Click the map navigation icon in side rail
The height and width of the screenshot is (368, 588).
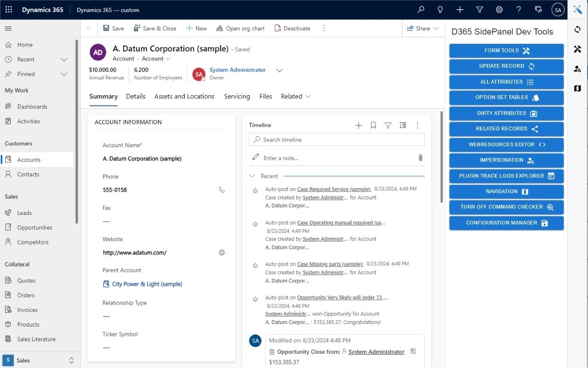577,88
